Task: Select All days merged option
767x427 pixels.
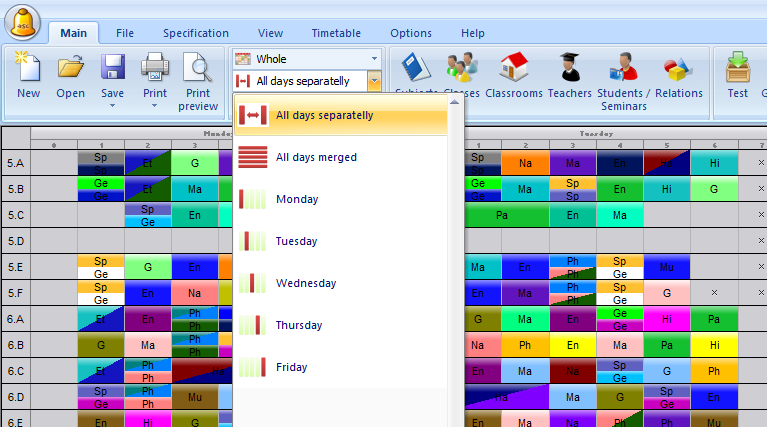Action: [x=316, y=157]
